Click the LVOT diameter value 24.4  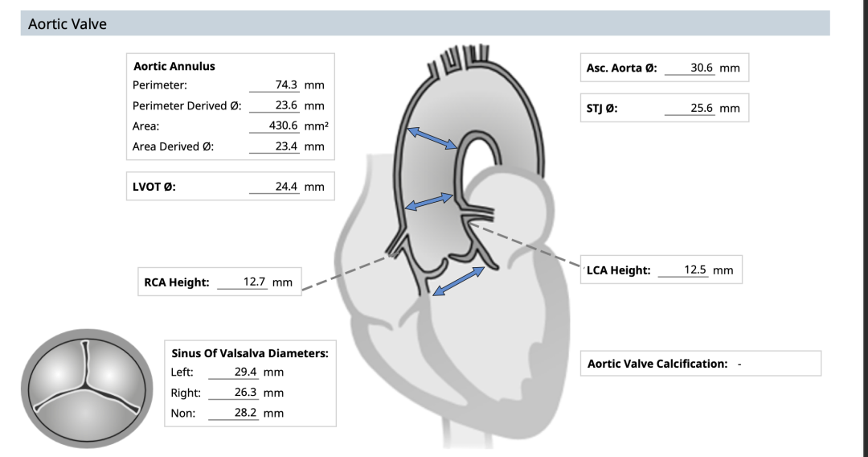[286, 187]
